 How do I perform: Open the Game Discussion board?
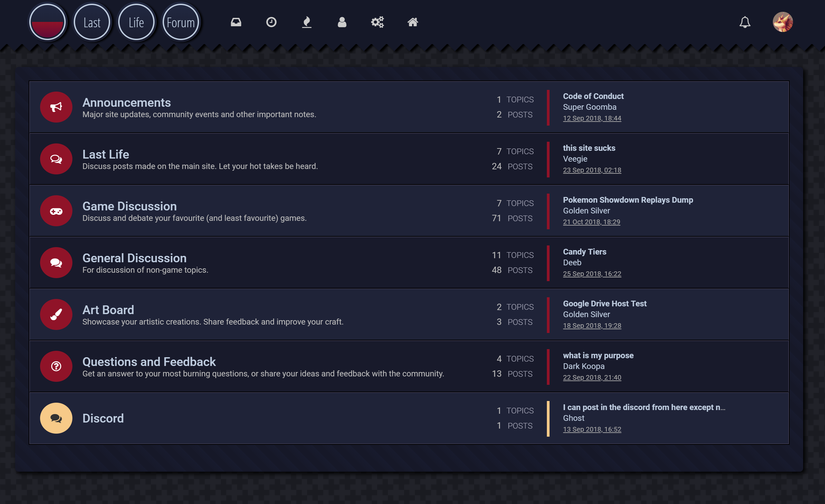pyautogui.click(x=130, y=206)
